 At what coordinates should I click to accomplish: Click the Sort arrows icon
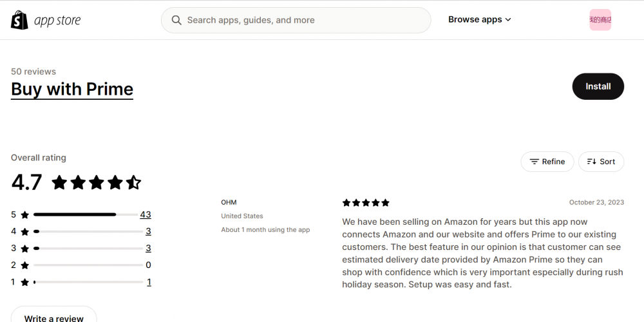point(591,162)
